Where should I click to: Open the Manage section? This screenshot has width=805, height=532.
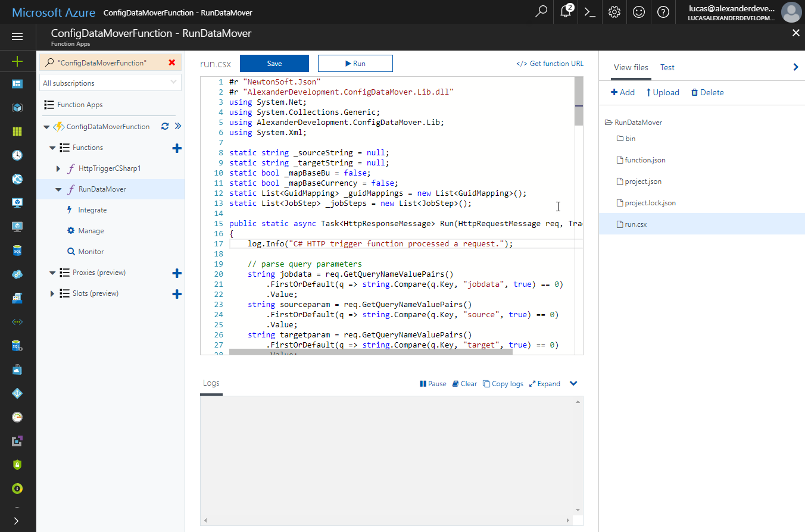click(x=91, y=231)
